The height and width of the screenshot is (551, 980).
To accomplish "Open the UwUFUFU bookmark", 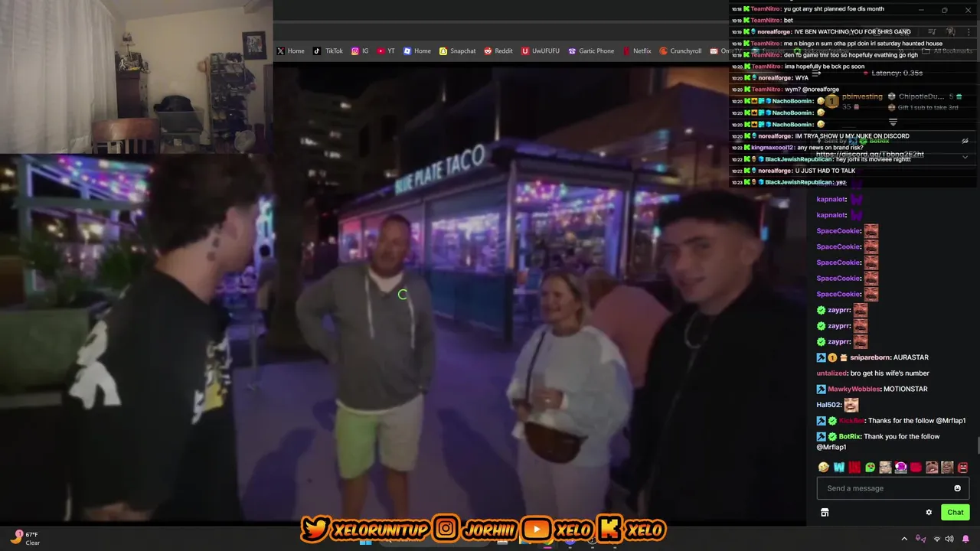I will tap(541, 51).
